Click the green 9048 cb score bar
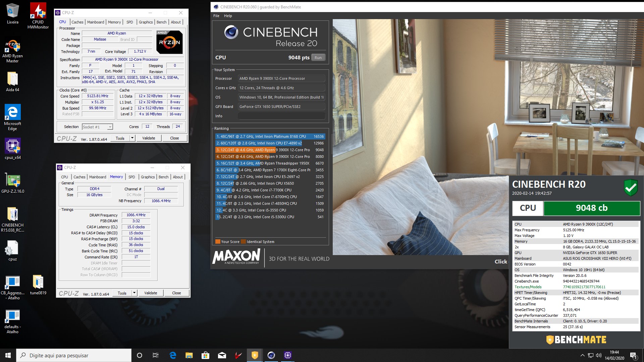 [x=592, y=208]
